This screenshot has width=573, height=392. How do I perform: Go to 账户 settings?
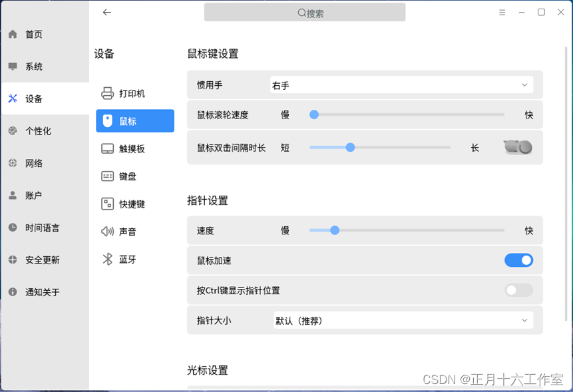45,195
